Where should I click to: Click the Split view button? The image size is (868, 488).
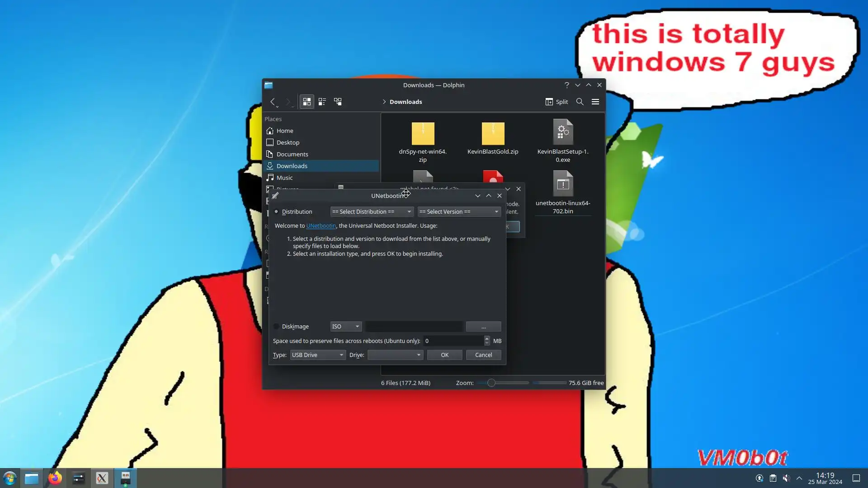click(x=557, y=102)
